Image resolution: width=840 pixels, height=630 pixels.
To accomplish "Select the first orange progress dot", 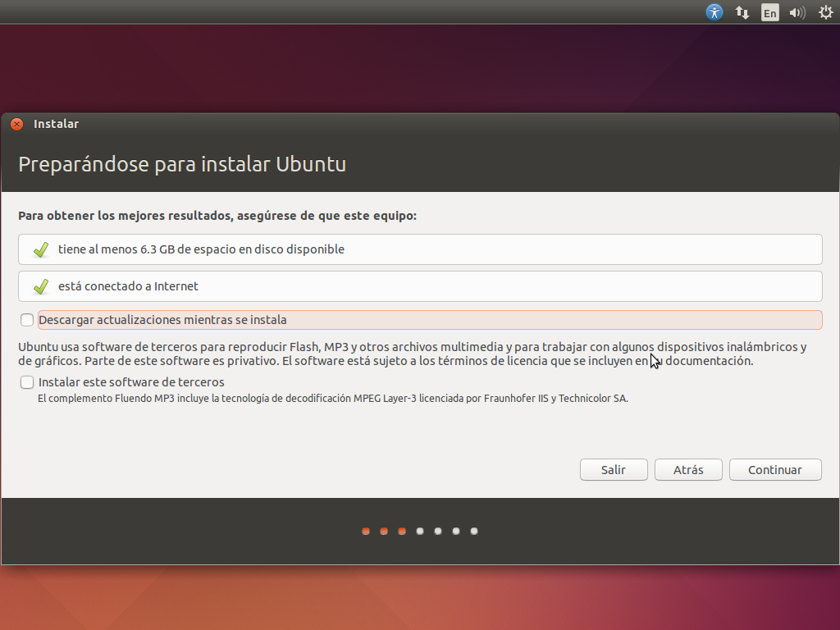I will click(365, 531).
